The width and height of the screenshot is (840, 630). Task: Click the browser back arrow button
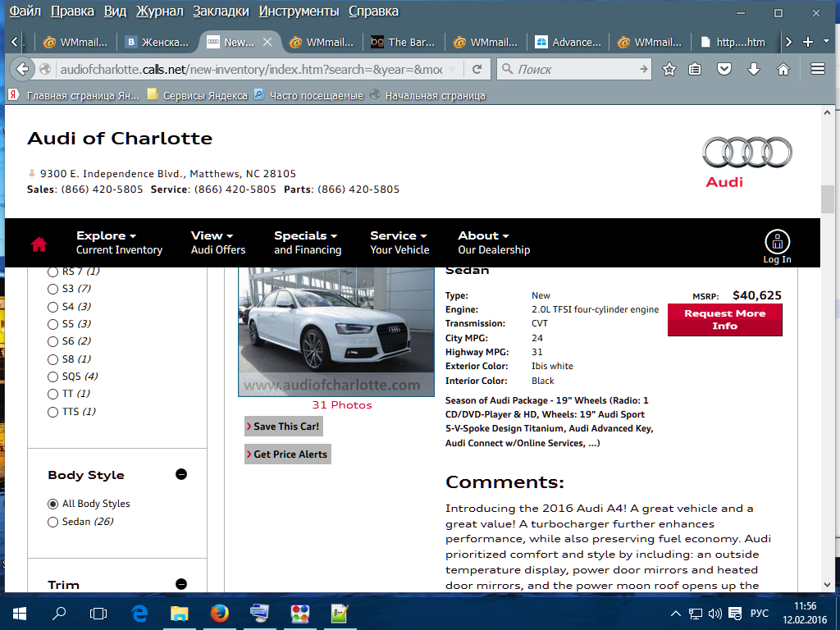(22, 69)
